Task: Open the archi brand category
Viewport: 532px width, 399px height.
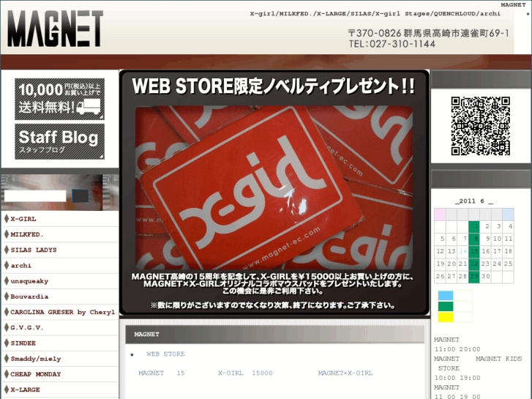Action: point(20,266)
